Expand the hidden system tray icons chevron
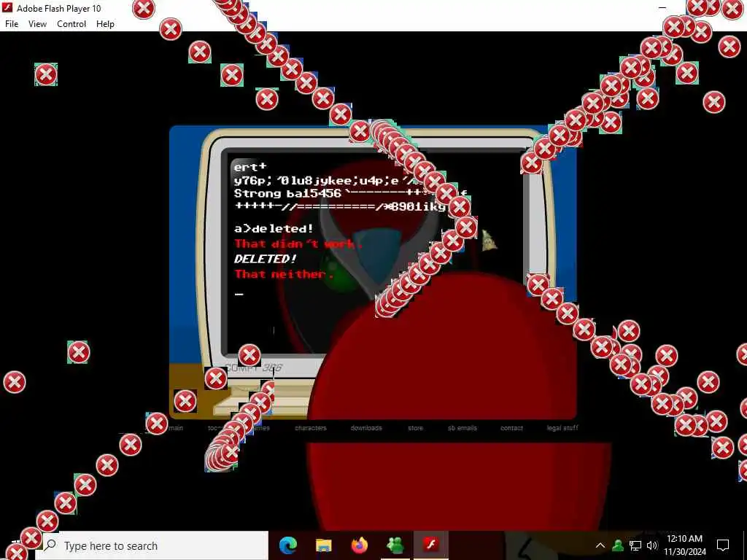The height and width of the screenshot is (560, 747). click(600, 545)
